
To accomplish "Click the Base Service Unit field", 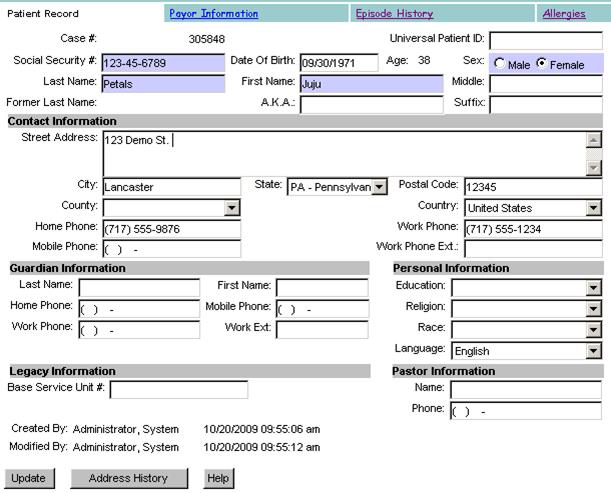I will (x=178, y=389).
